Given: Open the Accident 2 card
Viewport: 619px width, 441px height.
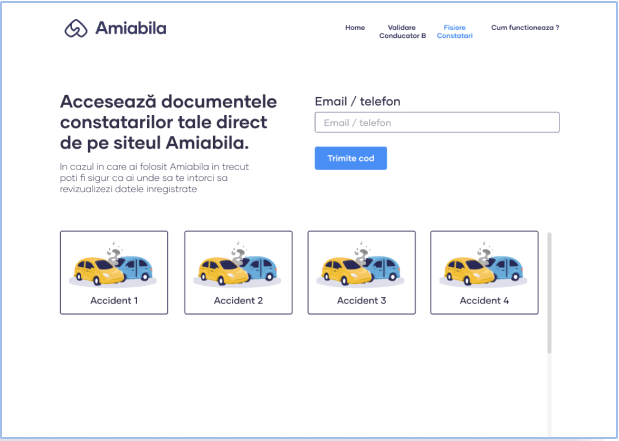Looking at the screenshot, I should click(238, 273).
